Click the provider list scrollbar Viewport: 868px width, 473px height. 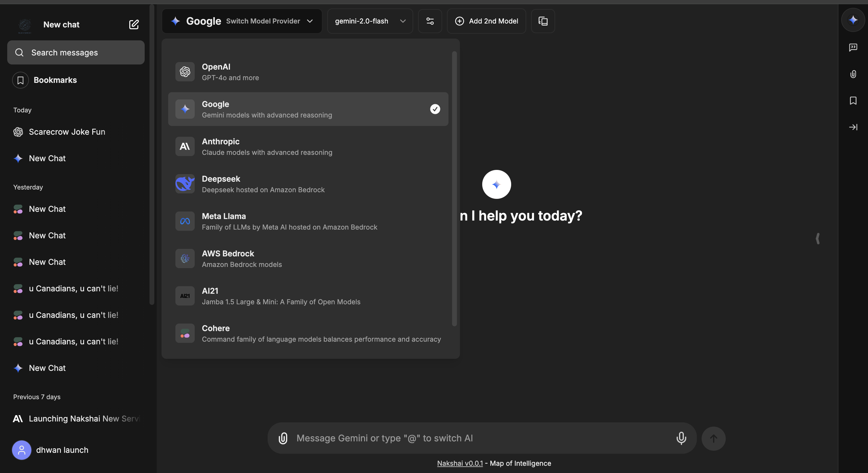click(454, 189)
